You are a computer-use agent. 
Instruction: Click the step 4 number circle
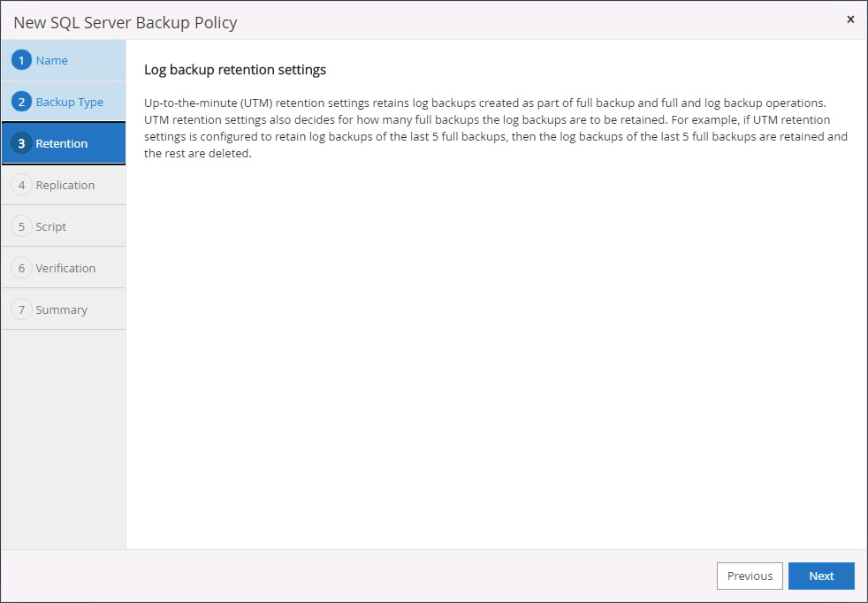pyautogui.click(x=21, y=185)
